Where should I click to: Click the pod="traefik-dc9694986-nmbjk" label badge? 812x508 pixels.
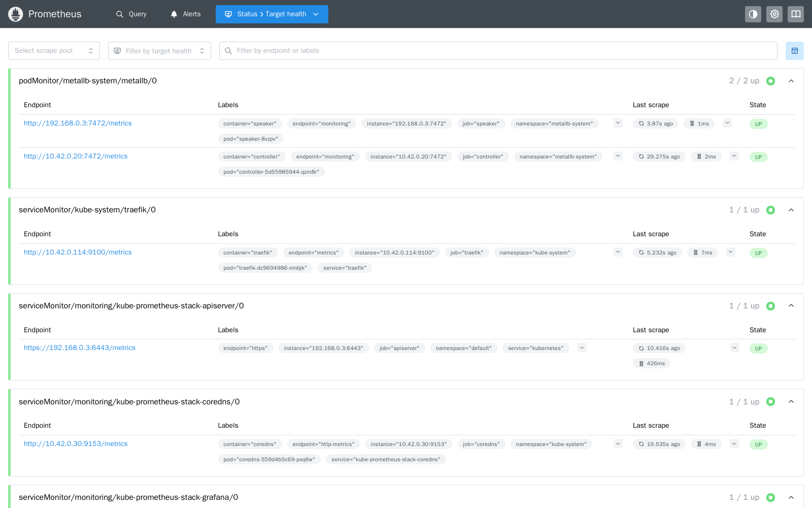pos(265,268)
